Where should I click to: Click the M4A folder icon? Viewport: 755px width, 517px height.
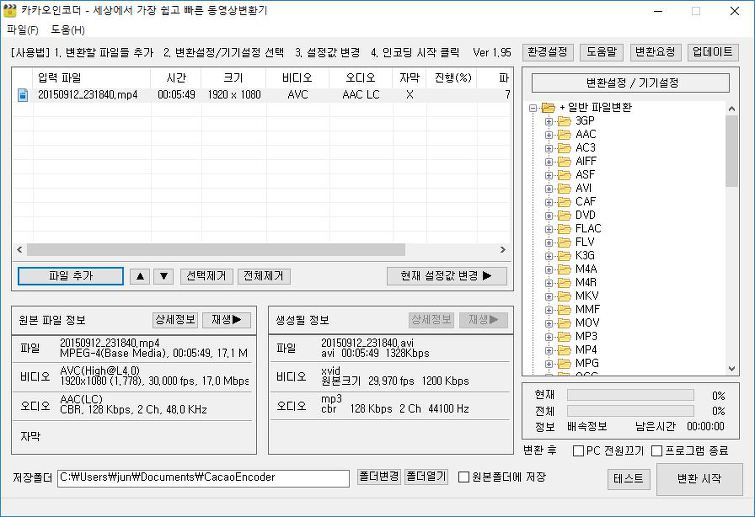[x=564, y=269]
